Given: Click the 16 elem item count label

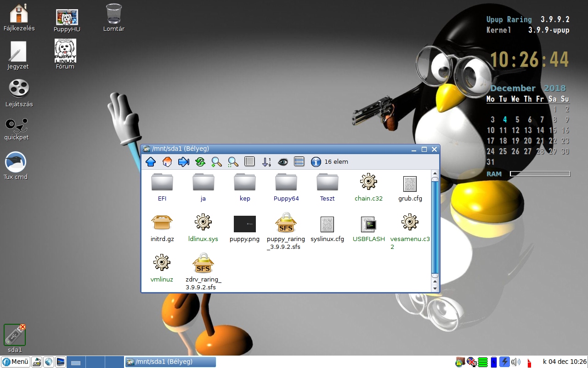Looking at the screenshot, I should coord(336,162).
